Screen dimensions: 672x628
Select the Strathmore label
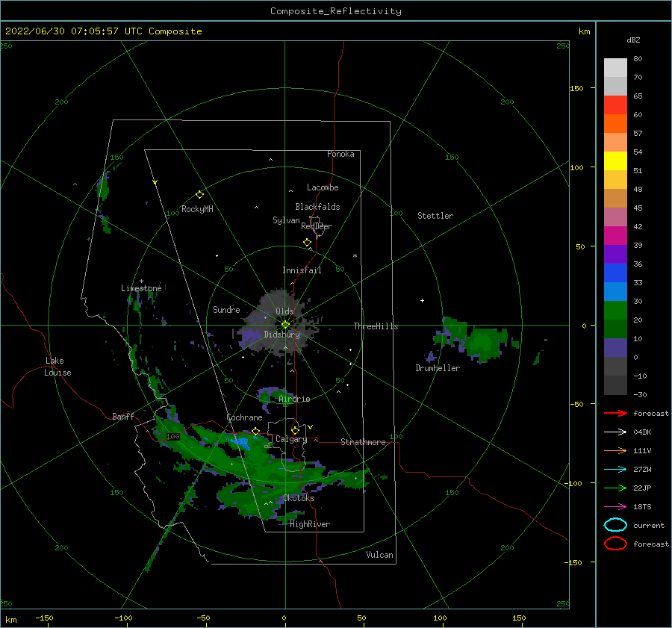[363, 442]
